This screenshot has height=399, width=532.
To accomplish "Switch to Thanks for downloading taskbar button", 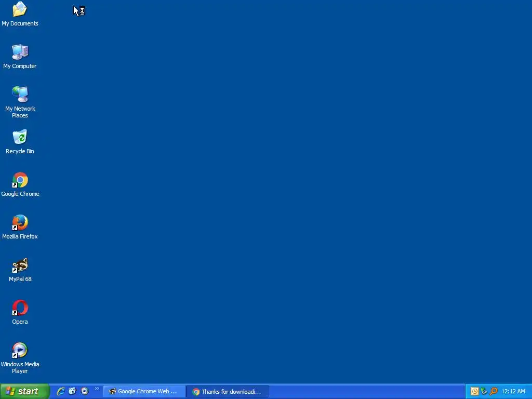I will click(229, 392).
